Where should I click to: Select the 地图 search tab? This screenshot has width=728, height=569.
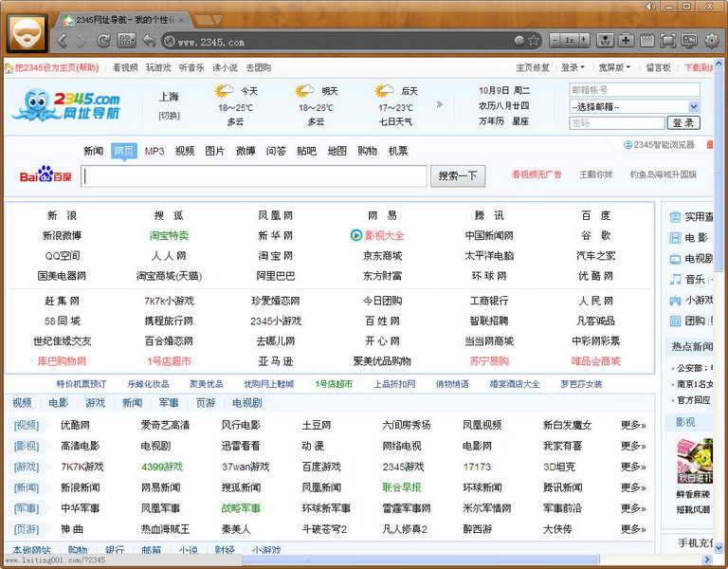pyautogui.click(x=337, y=151)
